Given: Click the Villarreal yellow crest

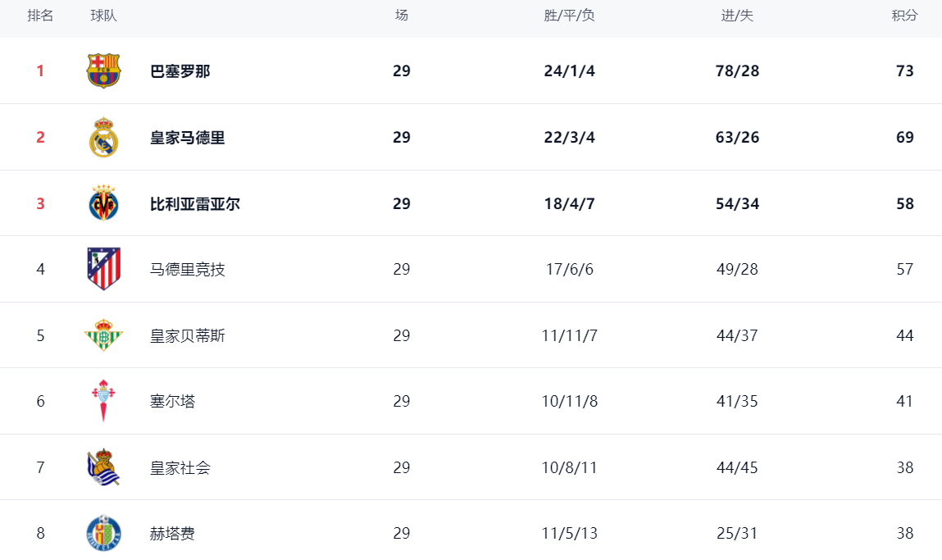Looking at the screenshot, I should click(x=104, y=203).
